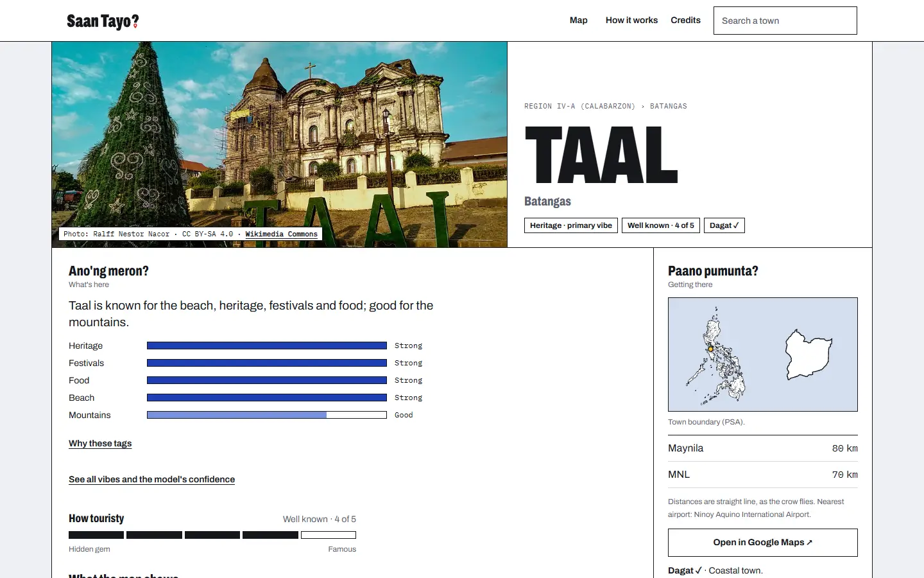Open the Why these tags link
Image resolution: width=924 pixels, height=578 pixels.
100,444
